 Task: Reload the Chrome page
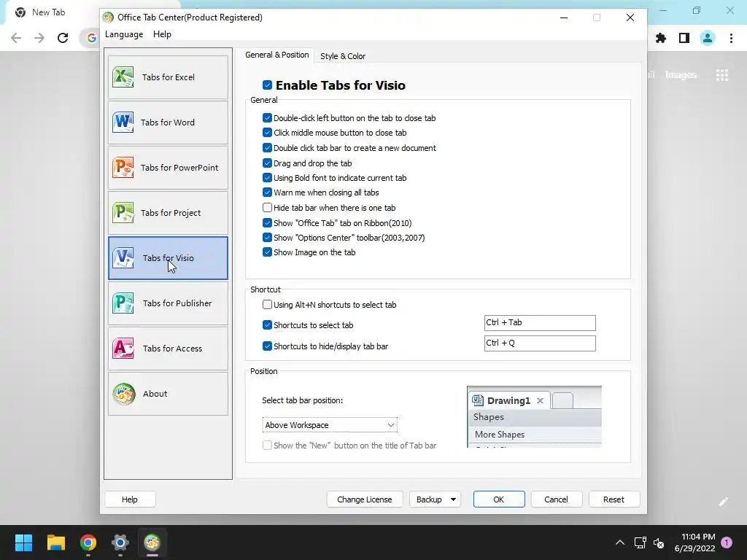coord(63,38)
